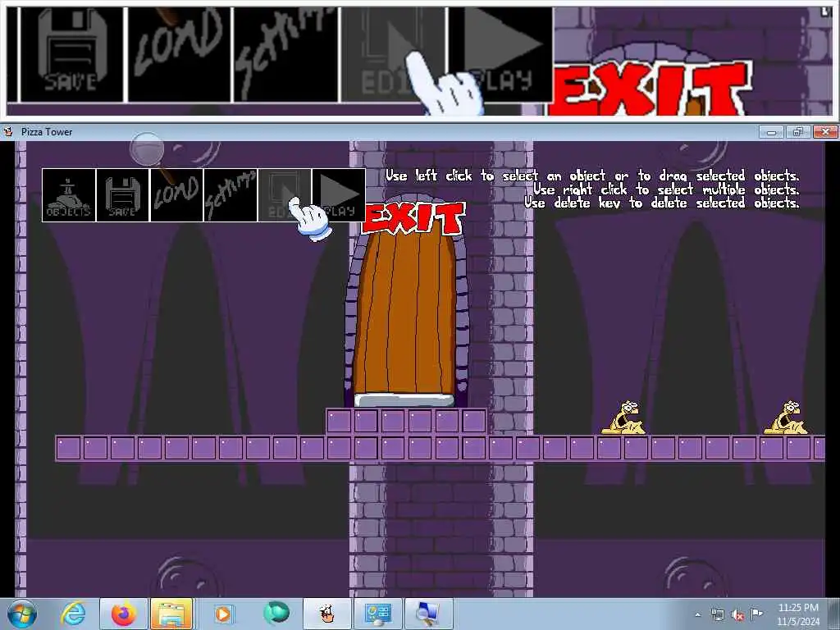Viewport: 840px width, 630px height.
Task: Click the network tray icon
Action: (717, 615)
